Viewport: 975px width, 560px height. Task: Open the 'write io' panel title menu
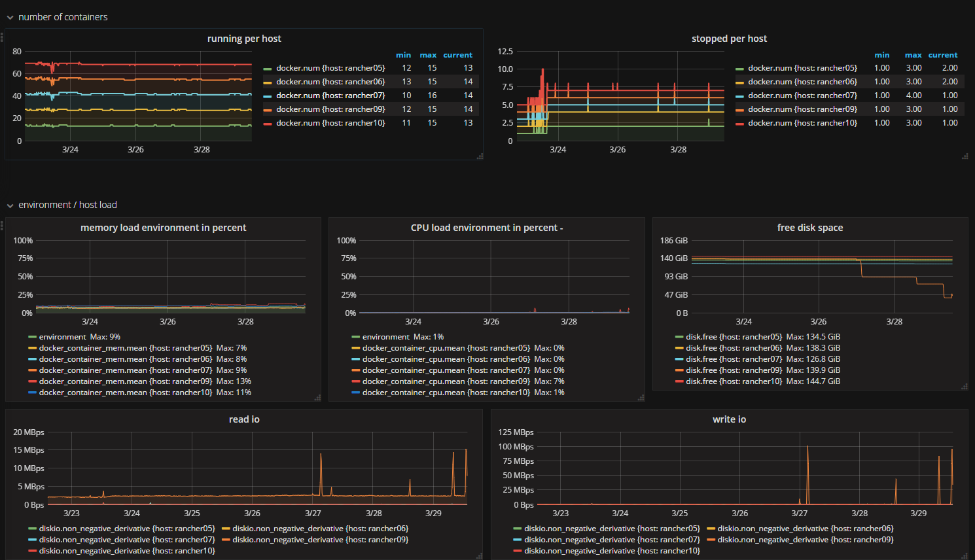tap(729, 419)
